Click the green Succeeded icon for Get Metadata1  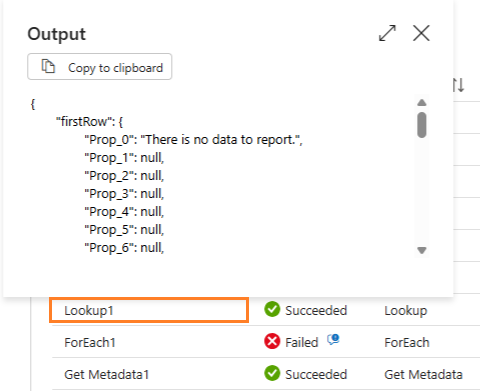(272, 373)
